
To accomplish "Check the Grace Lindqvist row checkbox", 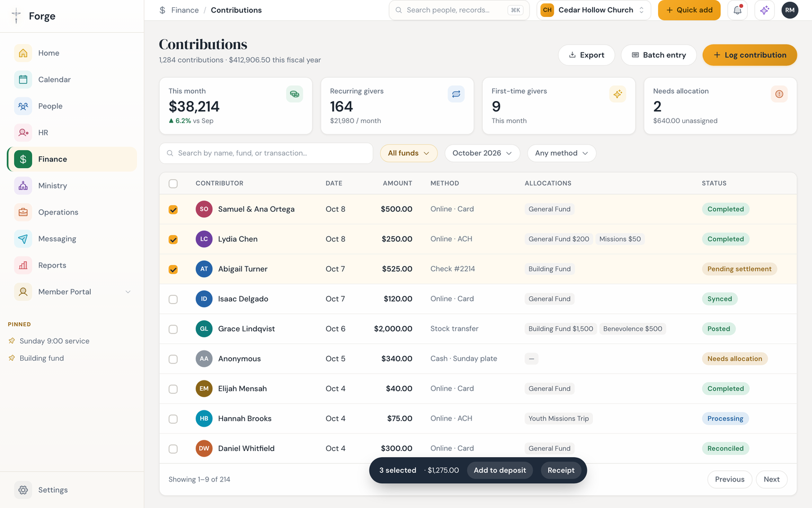I will tap(173, 329).
